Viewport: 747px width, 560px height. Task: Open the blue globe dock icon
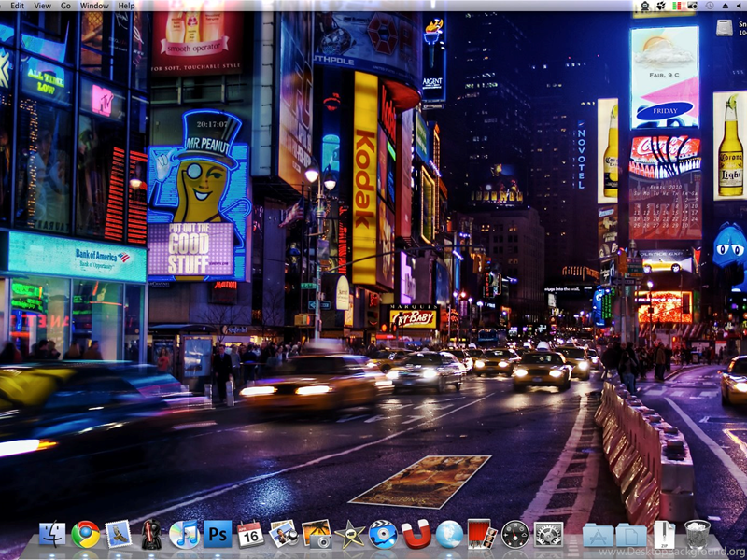tap(449, 534)
